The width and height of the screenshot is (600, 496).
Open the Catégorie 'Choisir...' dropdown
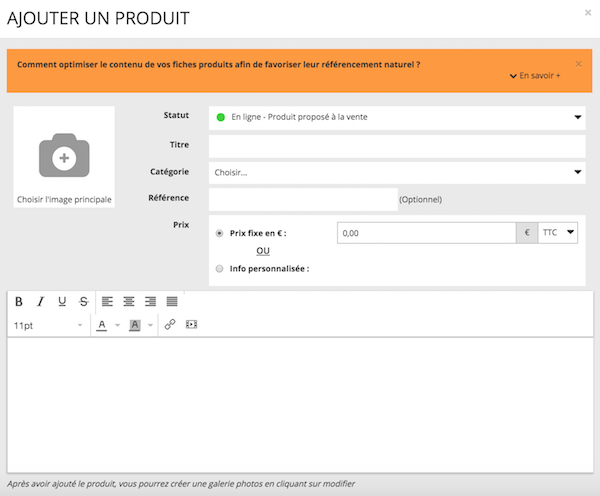click(x=397, y=172)
